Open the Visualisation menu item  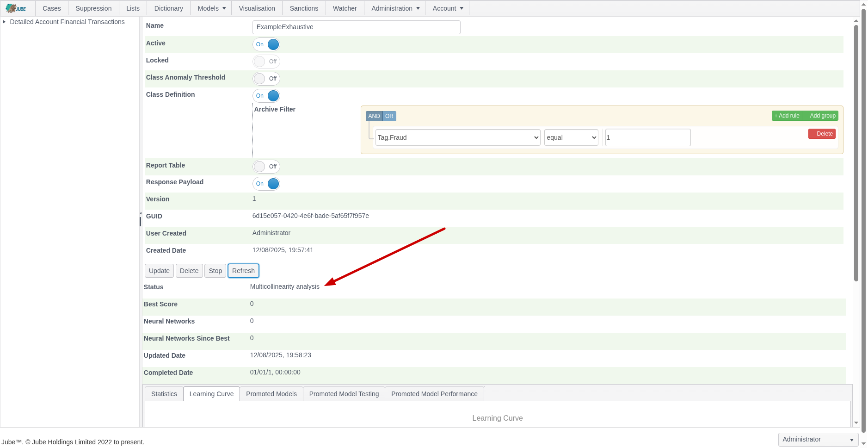click(257, 8)
